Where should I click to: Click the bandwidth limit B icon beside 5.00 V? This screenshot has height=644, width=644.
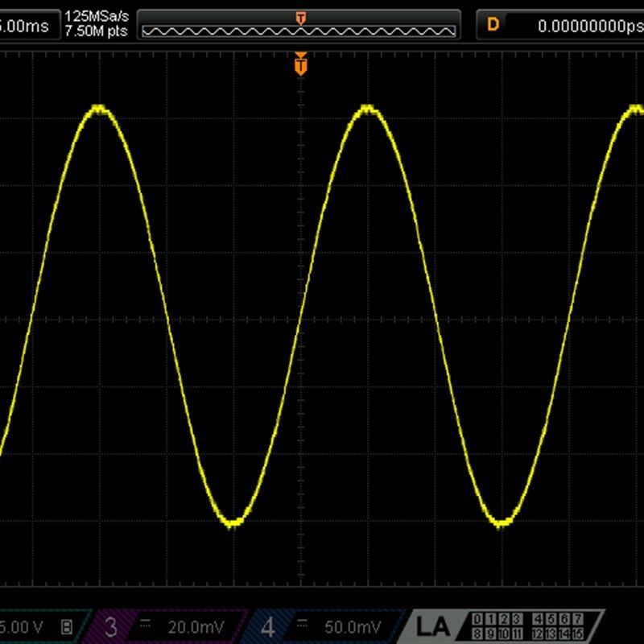click(x=67, y=627)
